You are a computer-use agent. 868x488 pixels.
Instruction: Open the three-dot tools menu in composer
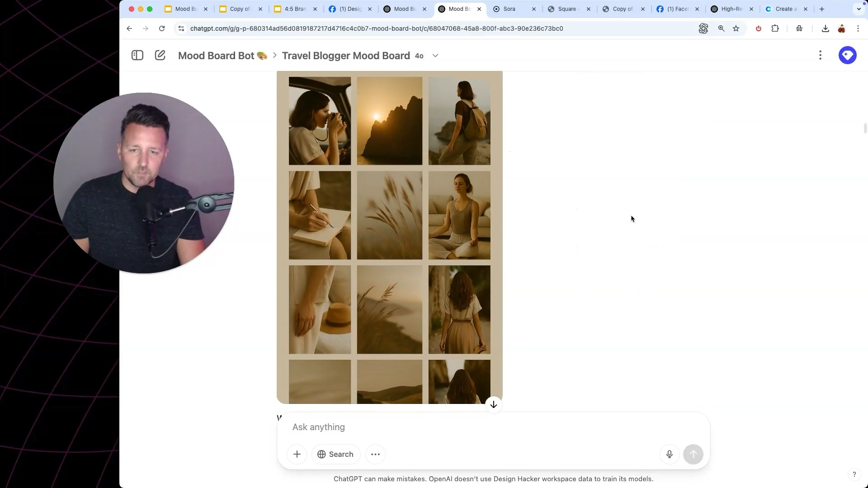(375, 454)
